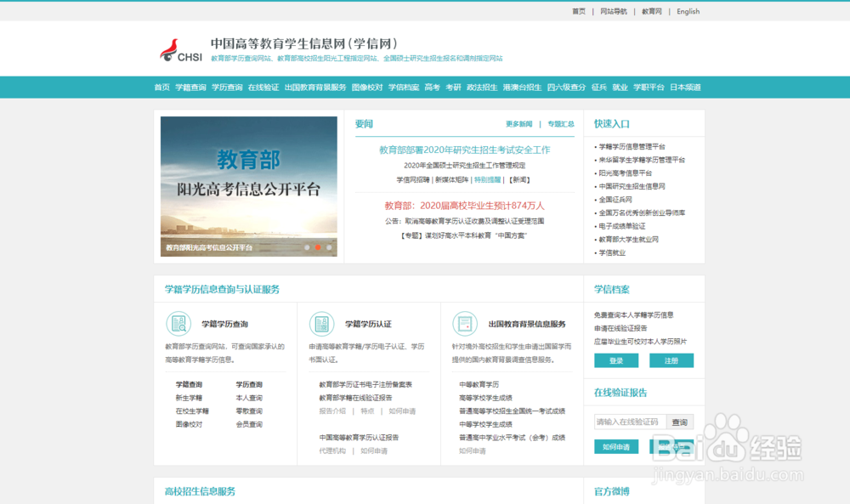This screenshot has height=504, width=850.
Task: Open 学信档案 in navigation bar
Action: [x=403, y=88]
